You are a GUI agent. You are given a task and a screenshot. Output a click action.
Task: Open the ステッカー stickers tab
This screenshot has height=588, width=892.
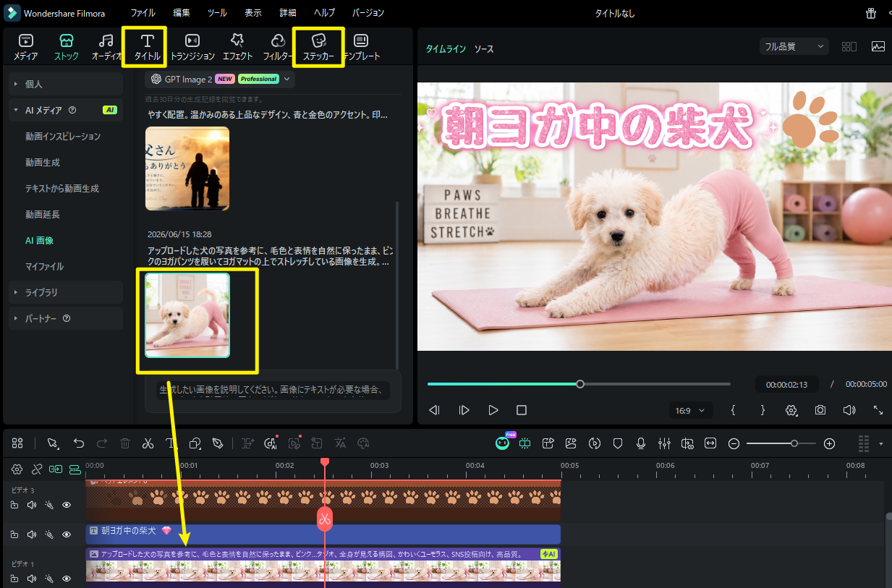(318, 46)
